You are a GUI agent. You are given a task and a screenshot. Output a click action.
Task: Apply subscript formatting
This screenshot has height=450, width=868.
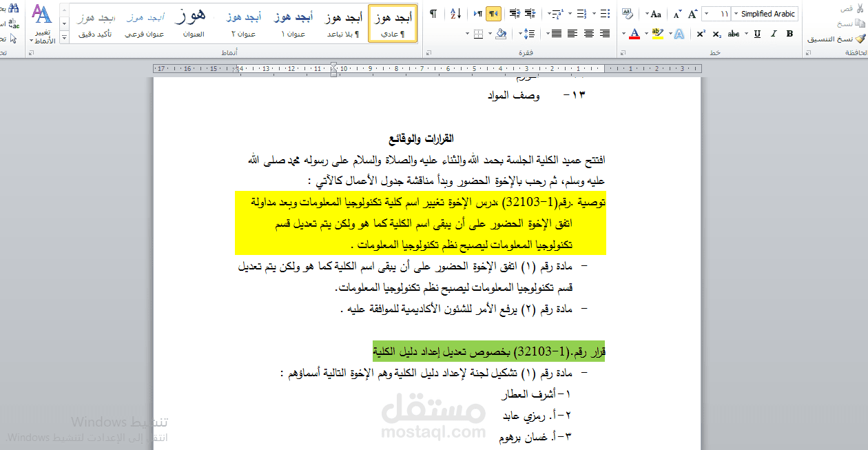(716, 34)
